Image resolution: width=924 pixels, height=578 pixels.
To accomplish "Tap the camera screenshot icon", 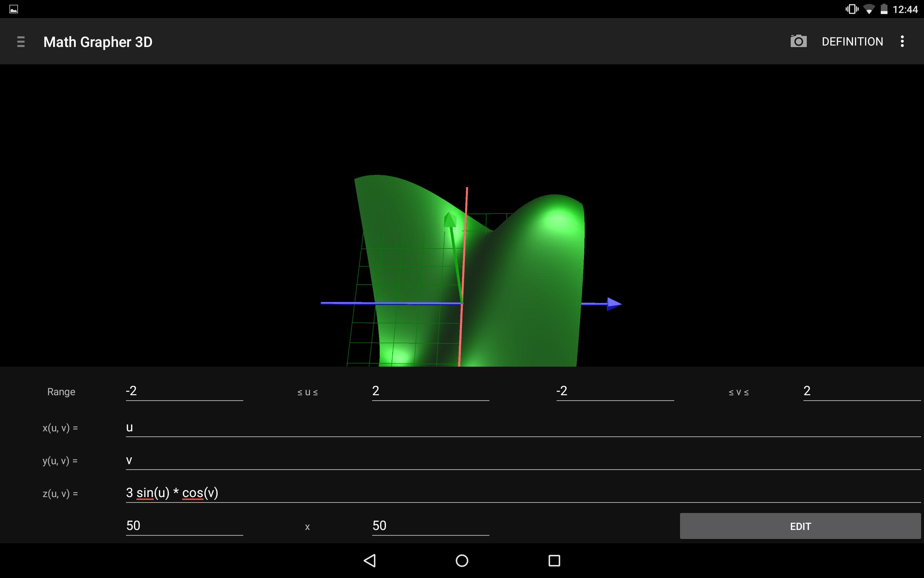I will 798,41.
